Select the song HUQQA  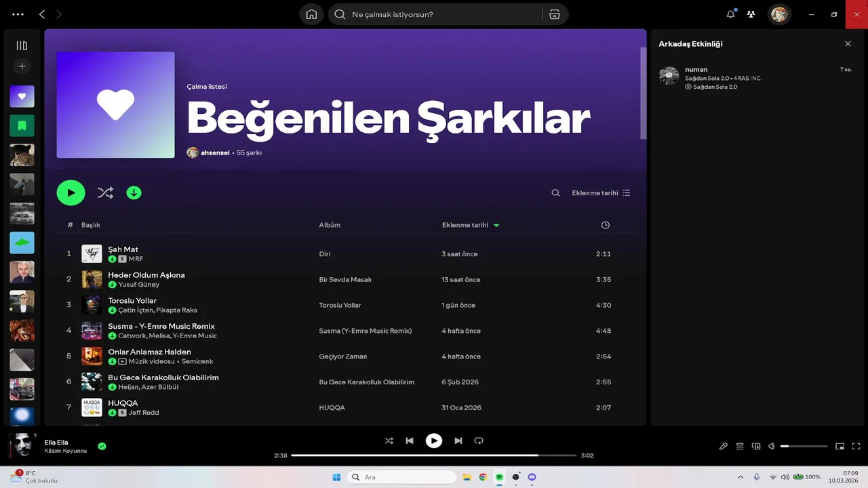pyautogui.click(x=123, y=403)
